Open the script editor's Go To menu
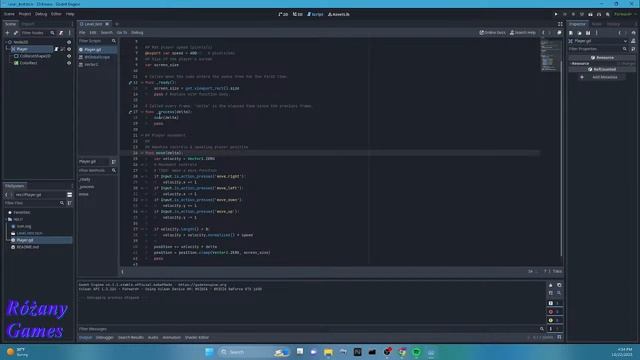 [122, 33]
